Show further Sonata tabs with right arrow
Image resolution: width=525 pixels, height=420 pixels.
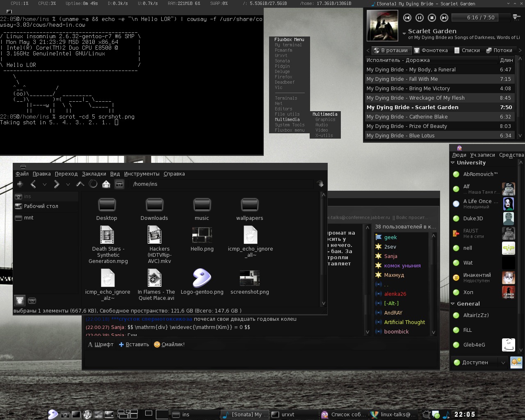(520, 50)
